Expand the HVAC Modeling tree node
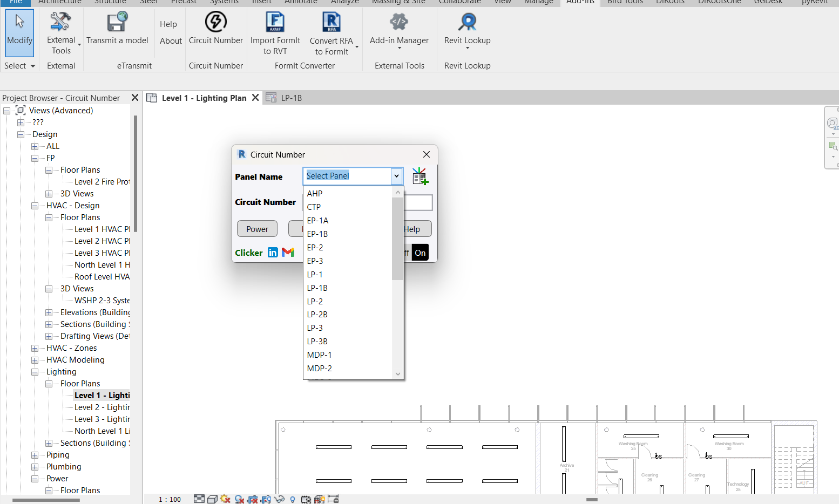Viewport: 839px width, 504px height. click(35, 360)
